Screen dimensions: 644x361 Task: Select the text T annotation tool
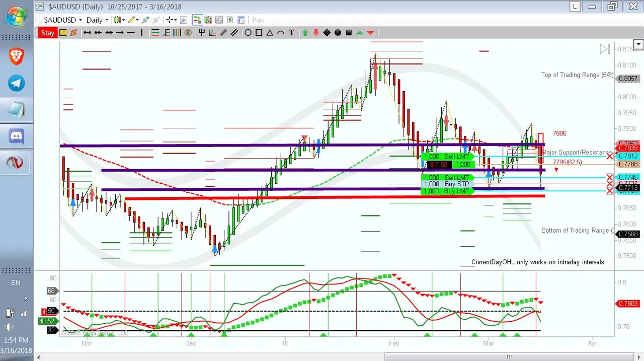(x=292, y=33)
